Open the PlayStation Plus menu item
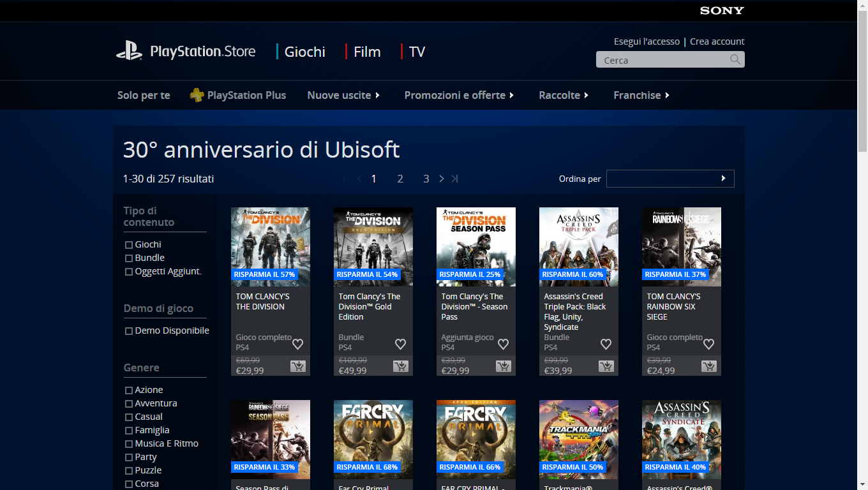868x490 pixels. click(x=238, y=95)
